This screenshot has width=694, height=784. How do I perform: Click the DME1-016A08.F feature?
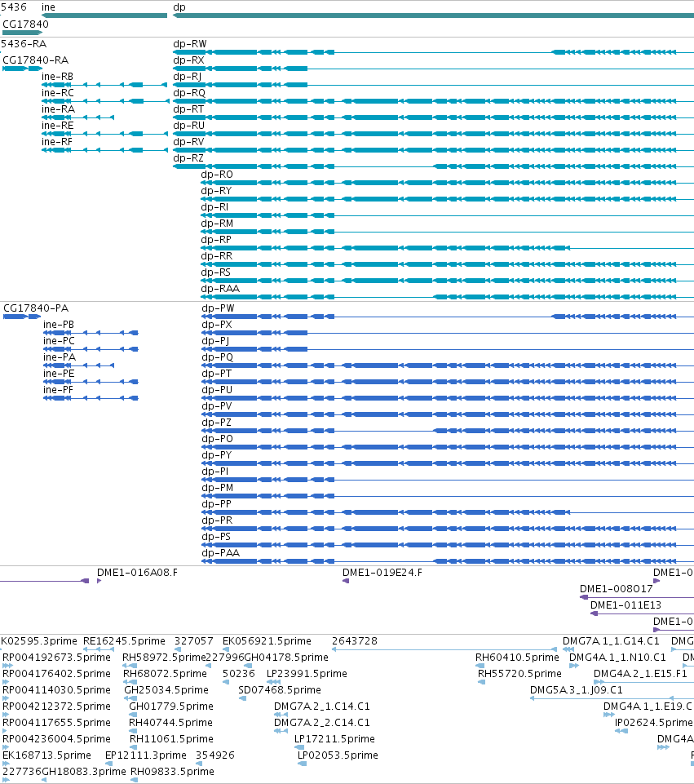[x=137, y=573]
